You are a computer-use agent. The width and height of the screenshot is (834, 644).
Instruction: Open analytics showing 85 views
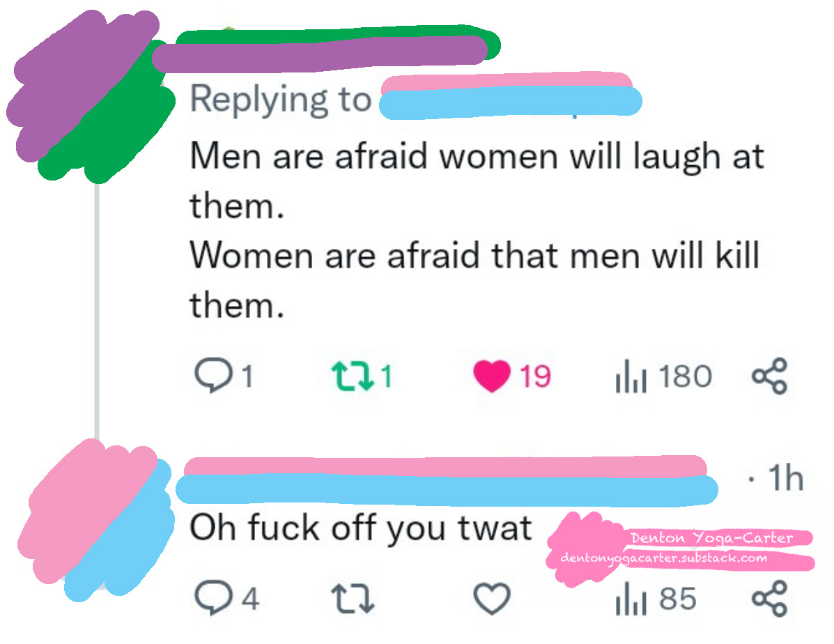point(656,599)
